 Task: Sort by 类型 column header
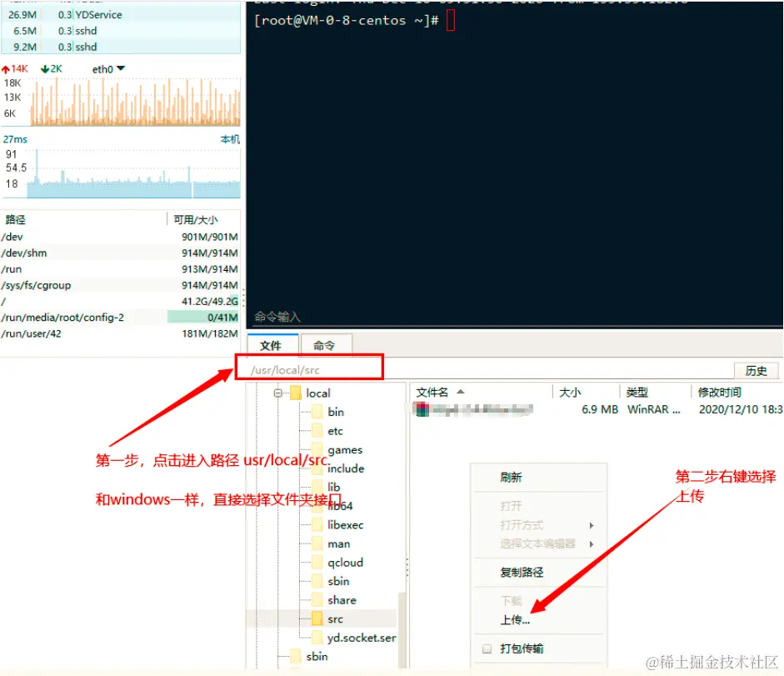(x=637, y=393)
